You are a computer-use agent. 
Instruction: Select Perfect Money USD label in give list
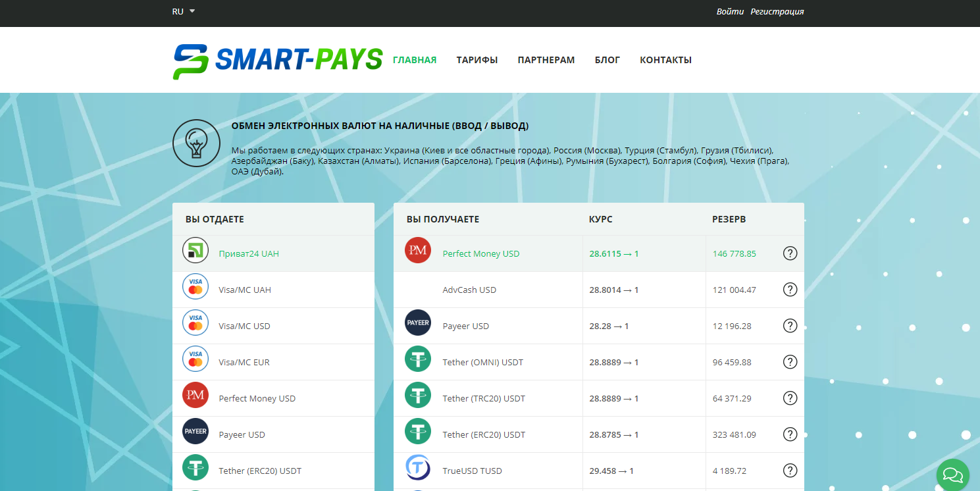(257, 399)
